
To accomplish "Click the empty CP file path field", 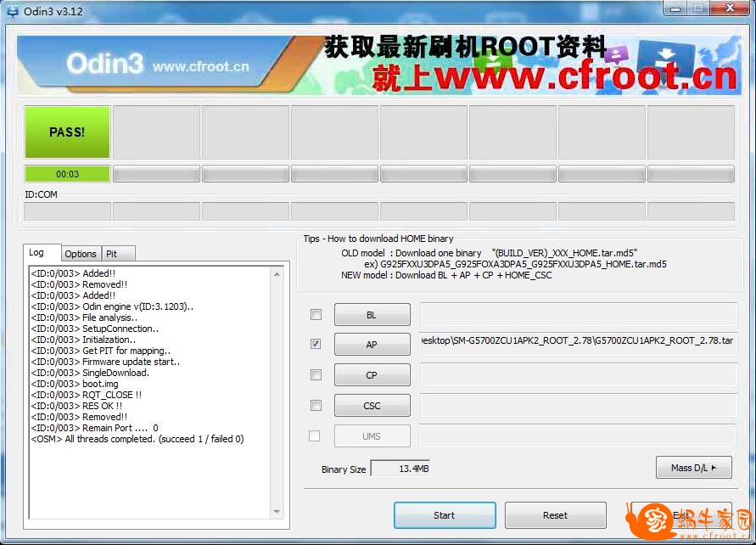I will pyautogui.click(x=579, y=374).
